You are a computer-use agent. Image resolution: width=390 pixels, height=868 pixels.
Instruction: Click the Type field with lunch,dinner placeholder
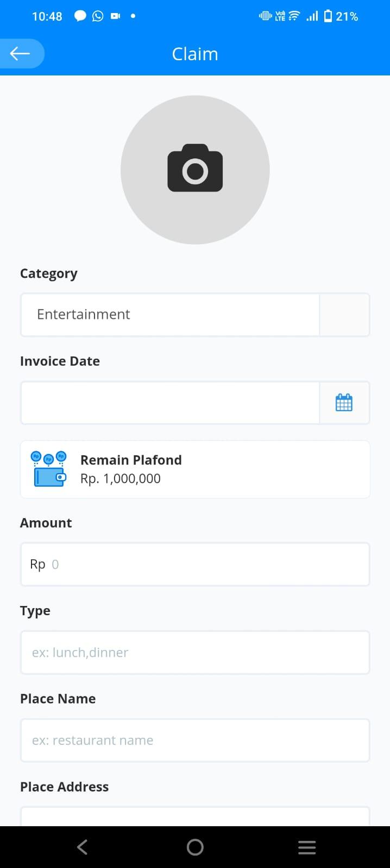point(195,652)
